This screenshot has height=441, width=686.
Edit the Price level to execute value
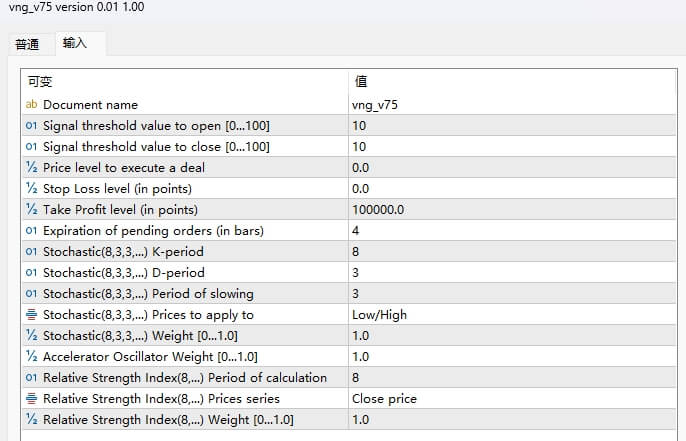tap(510, 168)
